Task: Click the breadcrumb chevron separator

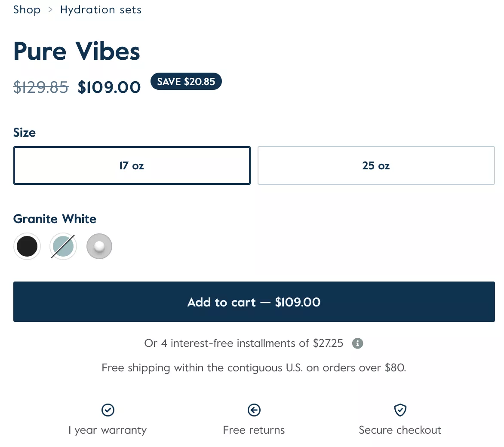Action: pos(50,10)
